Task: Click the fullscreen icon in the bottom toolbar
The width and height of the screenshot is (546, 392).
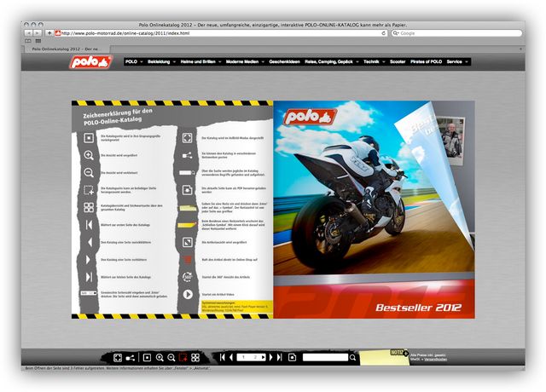Action: pyautogui.click(x=118, y=357)
